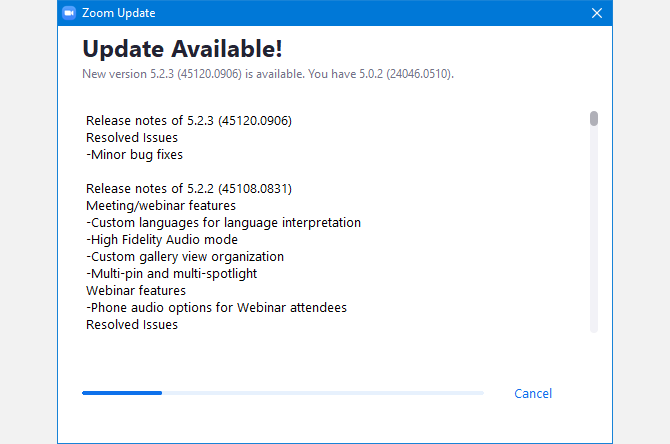Click the "Meeting/webinar features" line
This screenshot has width=670, height=444.
tap(161, 206)
